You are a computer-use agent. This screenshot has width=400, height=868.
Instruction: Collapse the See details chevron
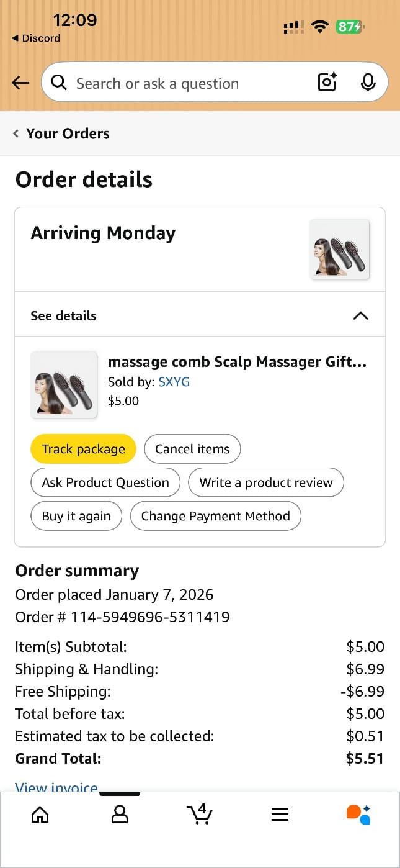[360, 315]
